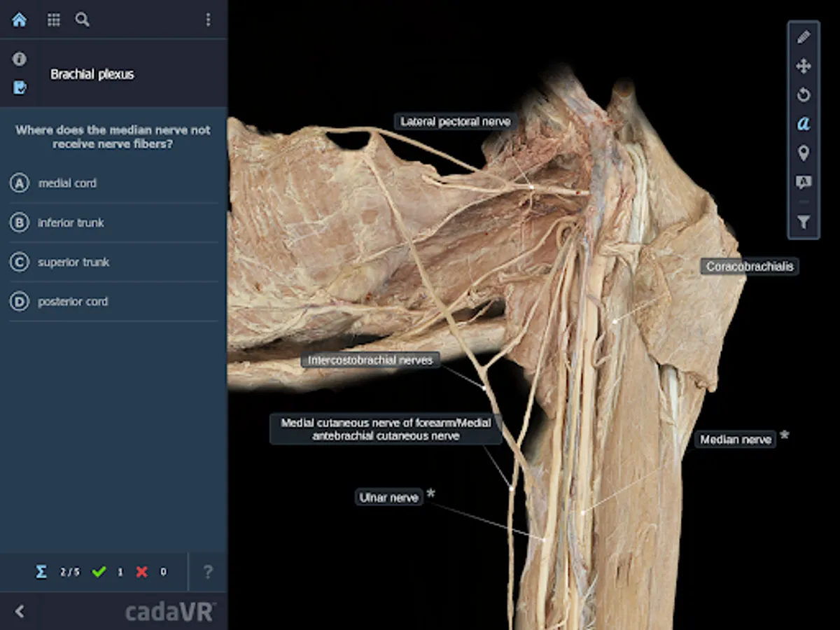
Task: Open the Search icon
Action: [x=82, y=20]
